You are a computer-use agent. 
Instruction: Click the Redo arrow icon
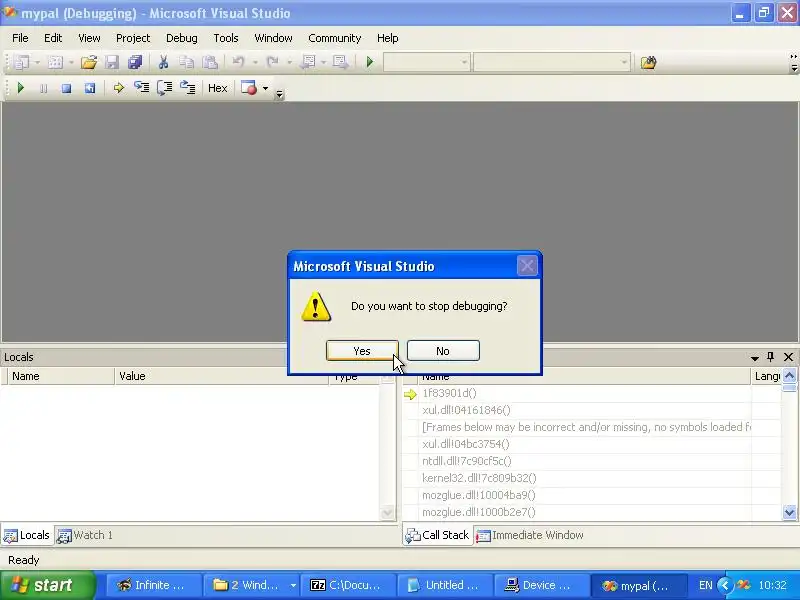coord(272,62)
